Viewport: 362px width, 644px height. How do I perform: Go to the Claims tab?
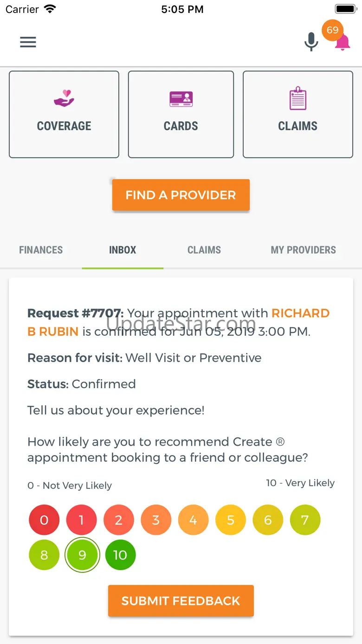[x=204, y=250]
